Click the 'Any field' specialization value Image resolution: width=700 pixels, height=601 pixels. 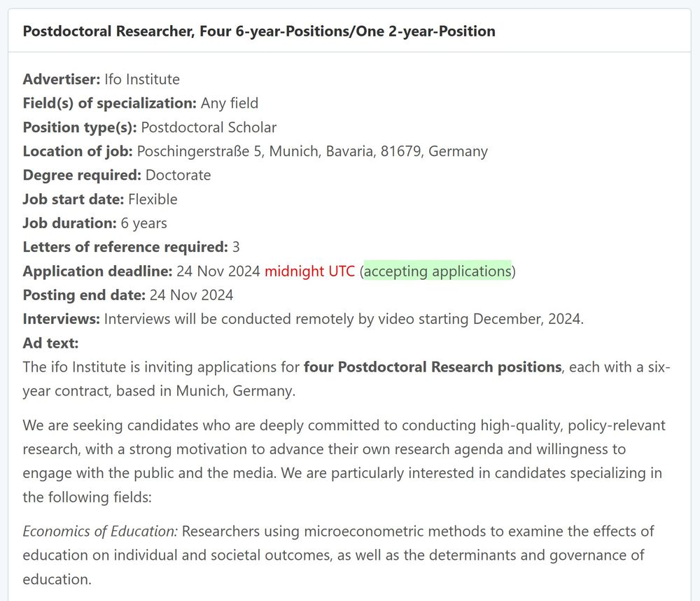[230, 103]
